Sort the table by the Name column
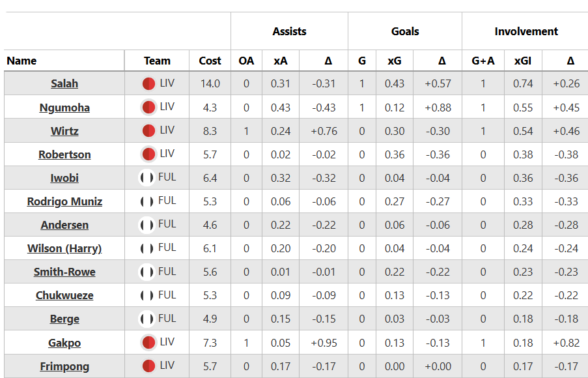The width and height of the screenshot is (588, 378). click(x=22, y=61)
